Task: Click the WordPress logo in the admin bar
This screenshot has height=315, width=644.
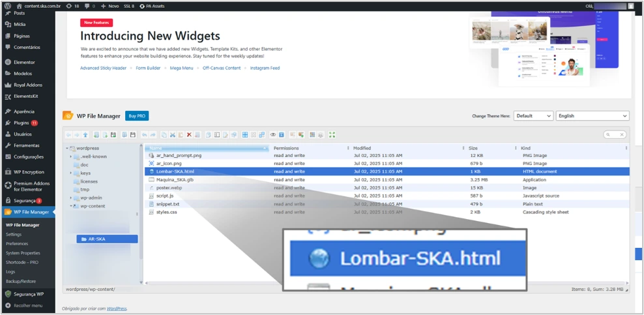Action: (x=7, y=6)
